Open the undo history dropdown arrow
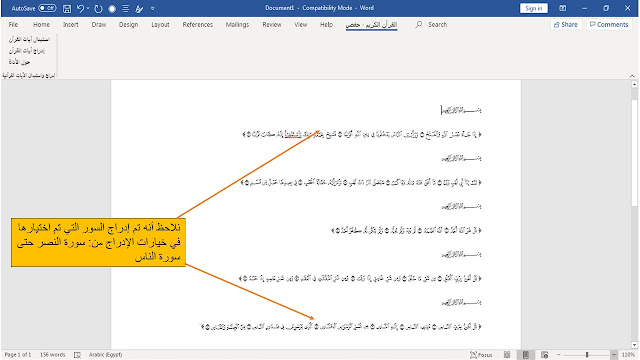The width and height of the screenshot is (640, 360). click(88, 8)
